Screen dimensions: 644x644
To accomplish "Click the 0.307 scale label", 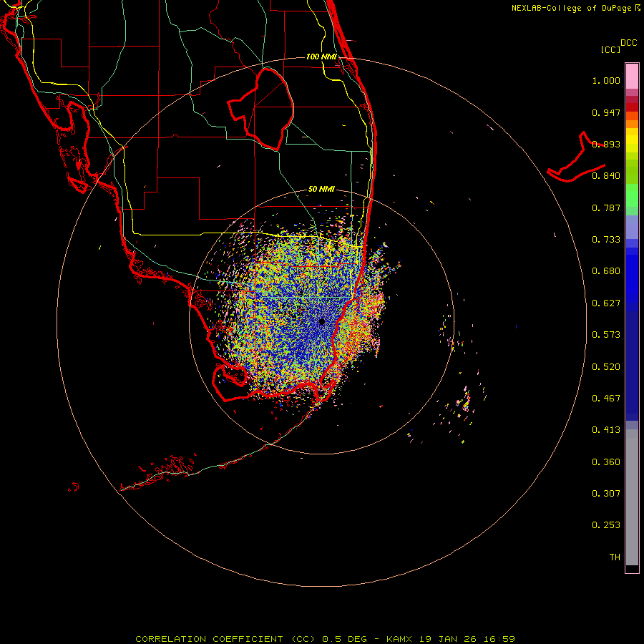I will (x=606, y=494).
